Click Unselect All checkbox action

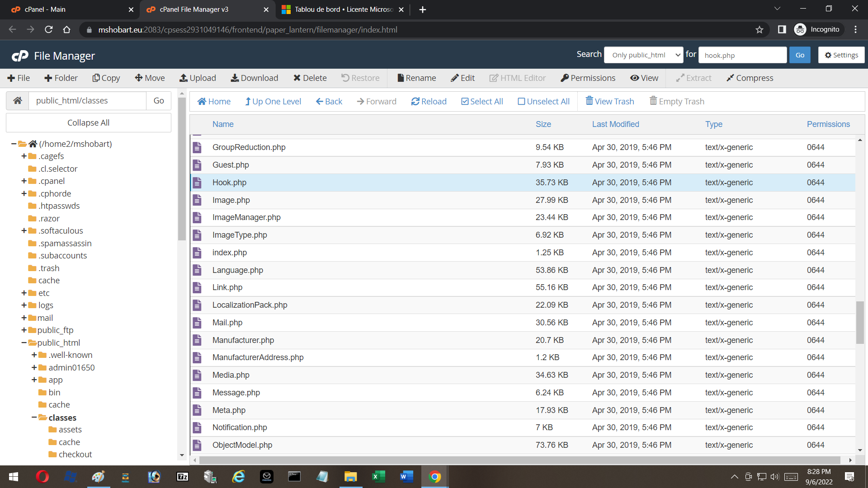(x=543, y=101)
